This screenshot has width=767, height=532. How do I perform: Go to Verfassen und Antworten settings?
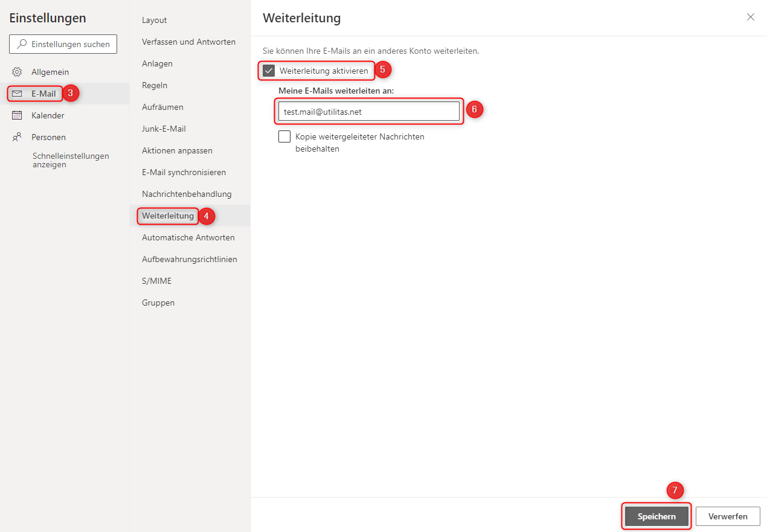(188, 42)
